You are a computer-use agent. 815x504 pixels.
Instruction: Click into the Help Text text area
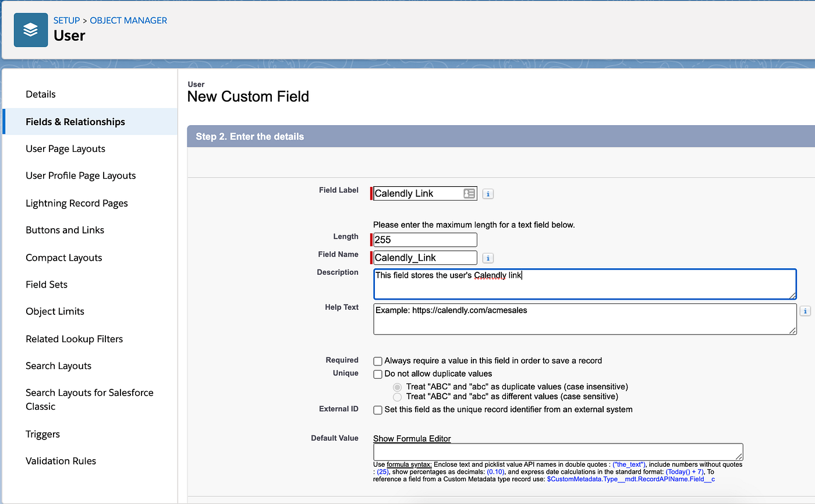point(584,319)
